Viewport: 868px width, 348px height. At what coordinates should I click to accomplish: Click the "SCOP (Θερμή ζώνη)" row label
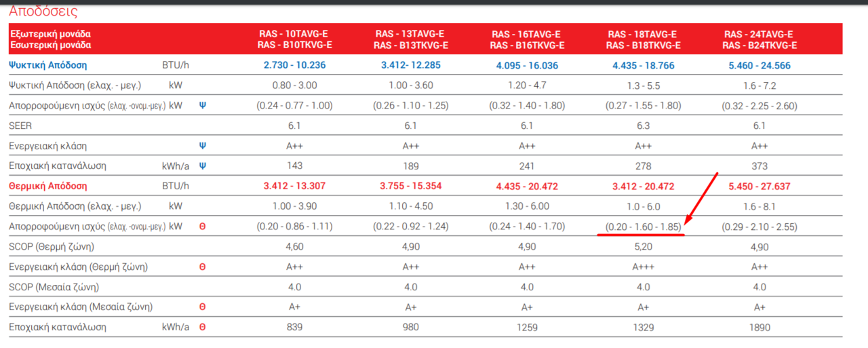(52, 246)
